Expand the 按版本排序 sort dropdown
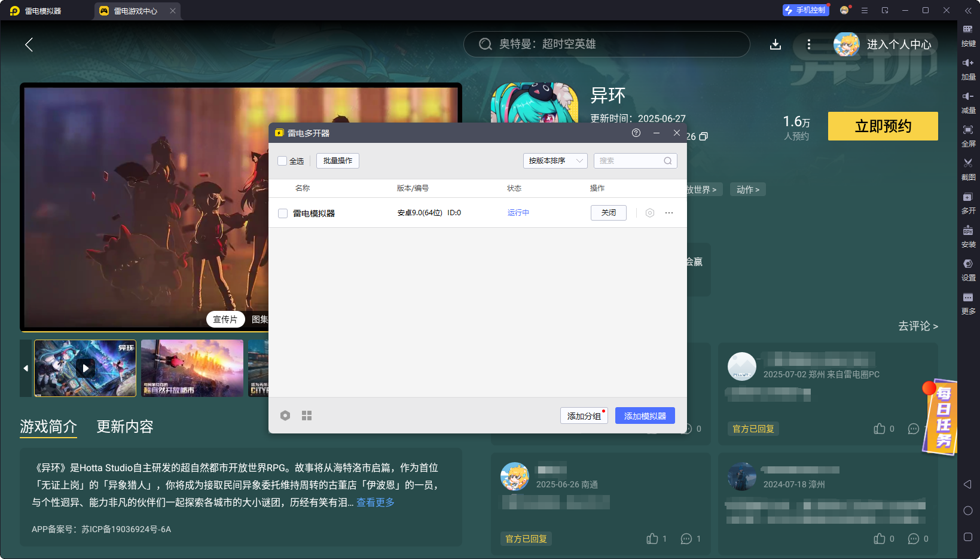This screenshot has width=980, height=559. click(x=555, y=161)
